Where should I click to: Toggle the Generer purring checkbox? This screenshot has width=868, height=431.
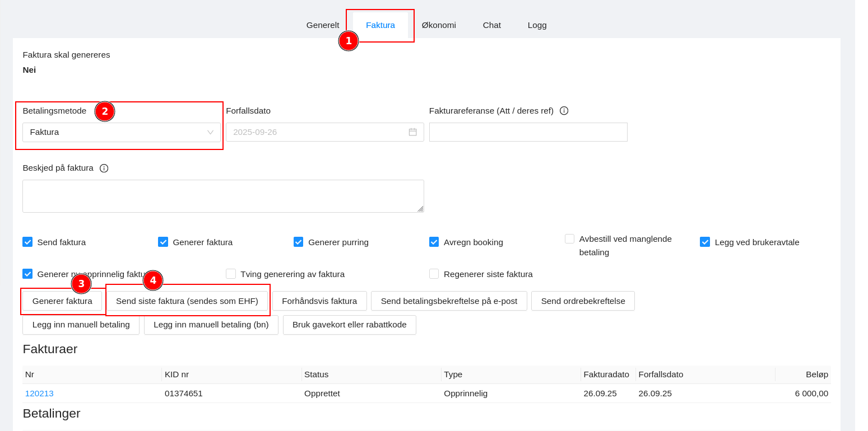click(299, 242)
